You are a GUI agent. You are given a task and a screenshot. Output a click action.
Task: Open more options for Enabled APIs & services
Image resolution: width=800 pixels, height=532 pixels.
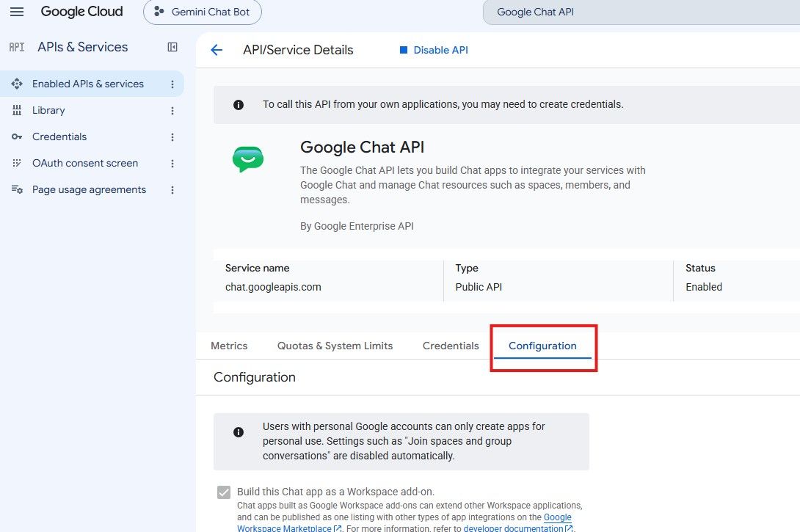coord(172,84)
